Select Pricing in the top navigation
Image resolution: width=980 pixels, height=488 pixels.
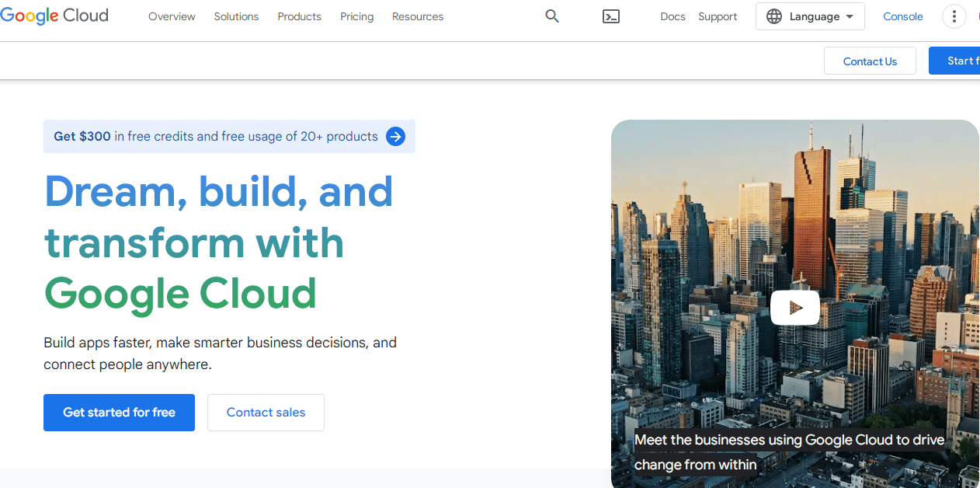(x=356, y=16)
